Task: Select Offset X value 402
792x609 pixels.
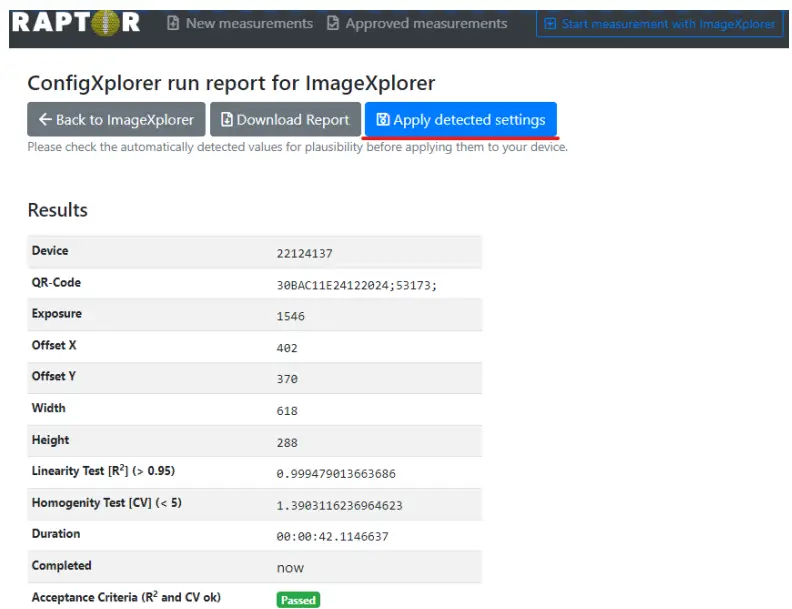Action: coord(287,348)
